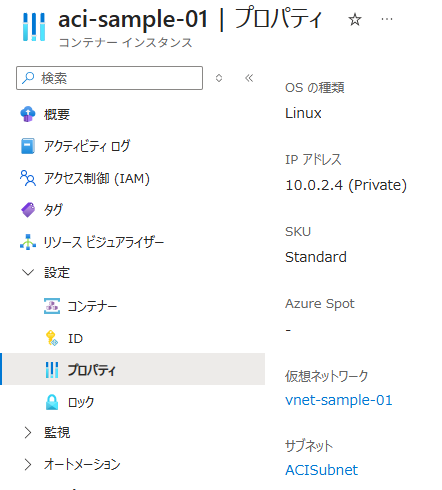Click the OS の種類 label
The height and width of the screenshot is (490, 442).
314,88
